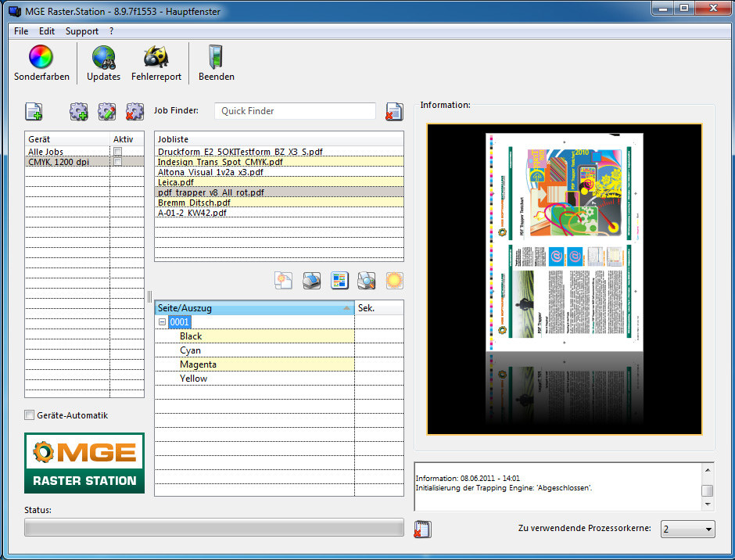This screenshot has width=735, height=560.
Task: Click the Trapping Engine log message
Action: [x=504, y=488]
